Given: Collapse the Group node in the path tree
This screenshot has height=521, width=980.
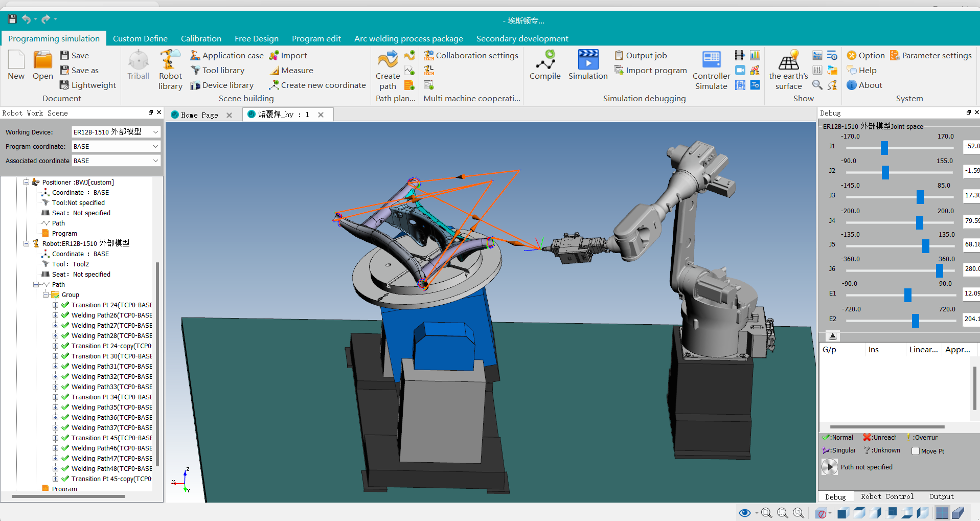Looking at the screenshot, I should pos(46,295).
